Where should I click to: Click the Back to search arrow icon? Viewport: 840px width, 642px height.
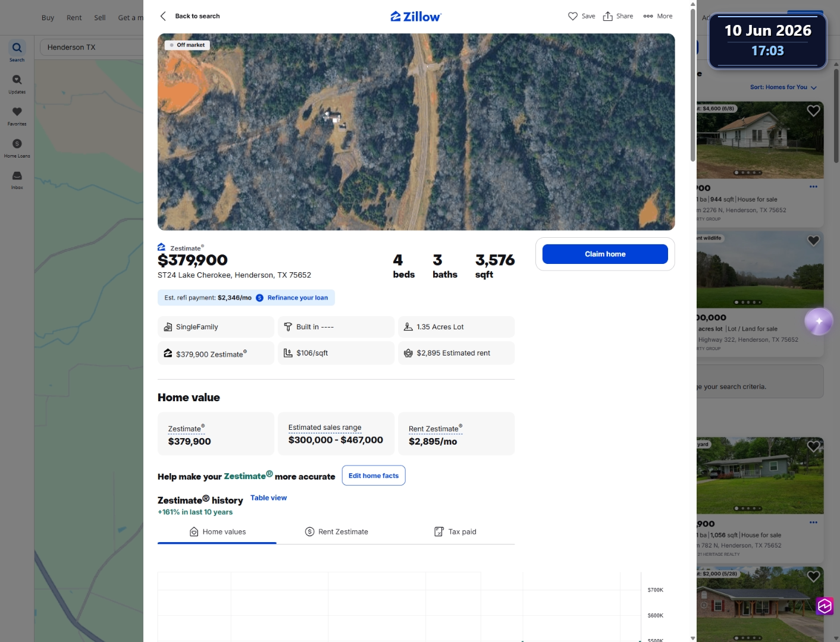point(163,16)
